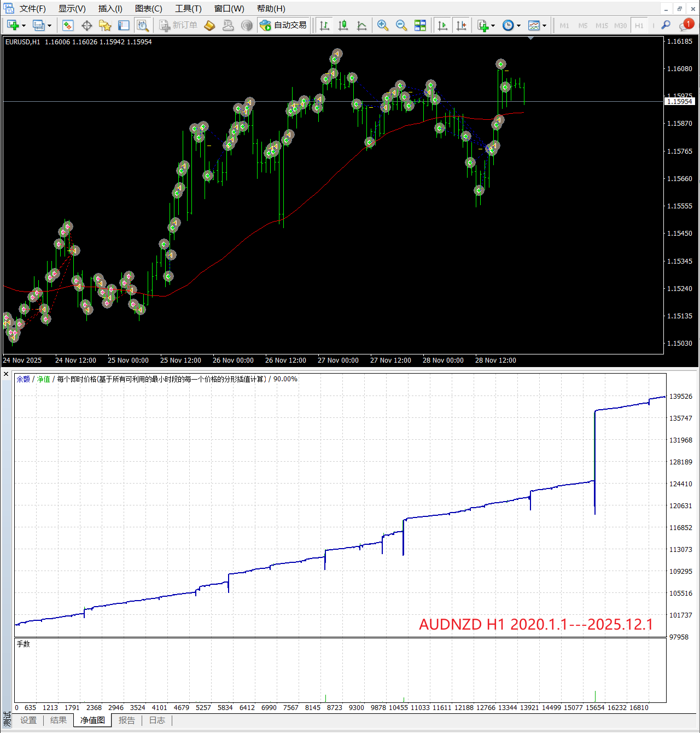
Task: Expand the indicators list dropdown
Action: pyautogui.click(x=493, y=25)
